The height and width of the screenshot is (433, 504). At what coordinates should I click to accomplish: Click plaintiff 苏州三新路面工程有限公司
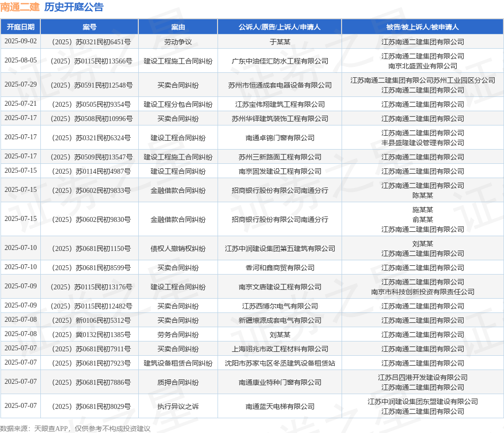point(280,157)
